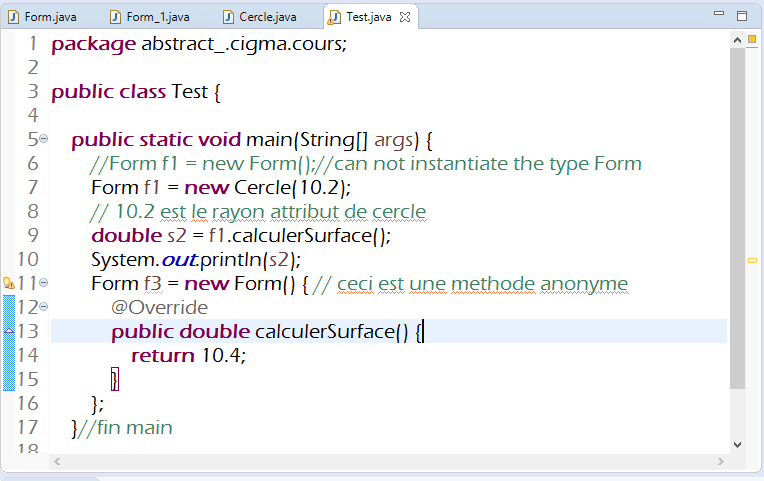
Task: Jump to warning marker in overview ruler
Action: 752,261
